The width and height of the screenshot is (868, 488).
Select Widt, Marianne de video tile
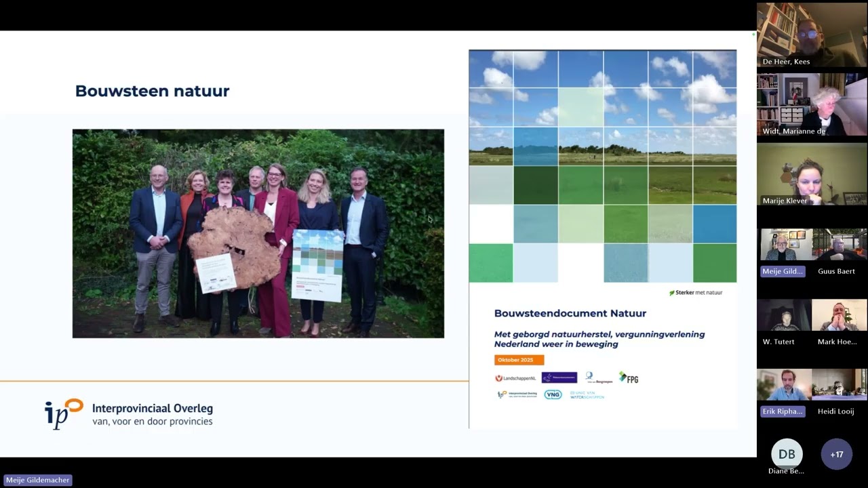point(812,105)
